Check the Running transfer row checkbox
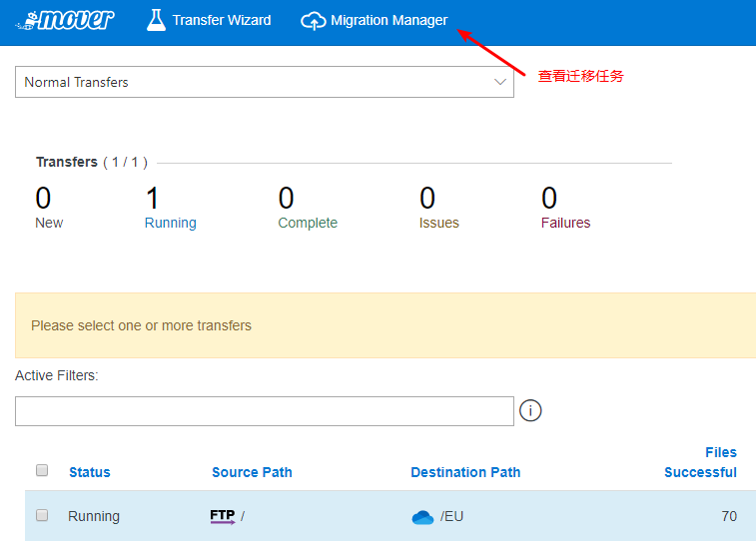This screenshot has height=546, width=756. point(42,516)
